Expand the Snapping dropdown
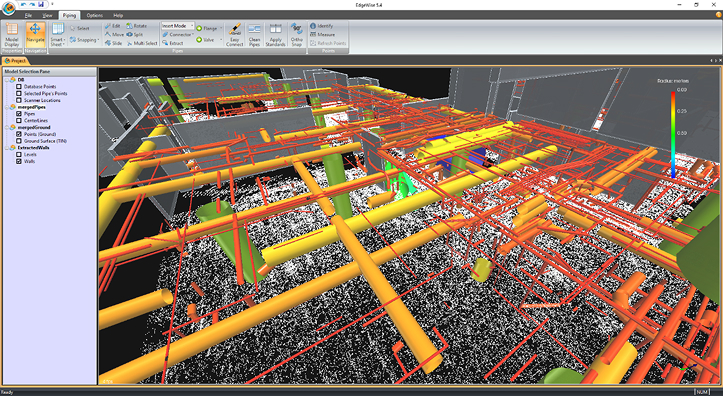This screenshot has height=396, width=723. [84, 40]
